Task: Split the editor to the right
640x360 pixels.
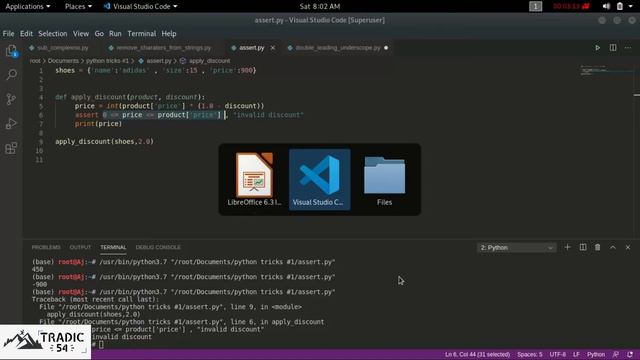Action: pyautogui.click(x=613, y=48)
